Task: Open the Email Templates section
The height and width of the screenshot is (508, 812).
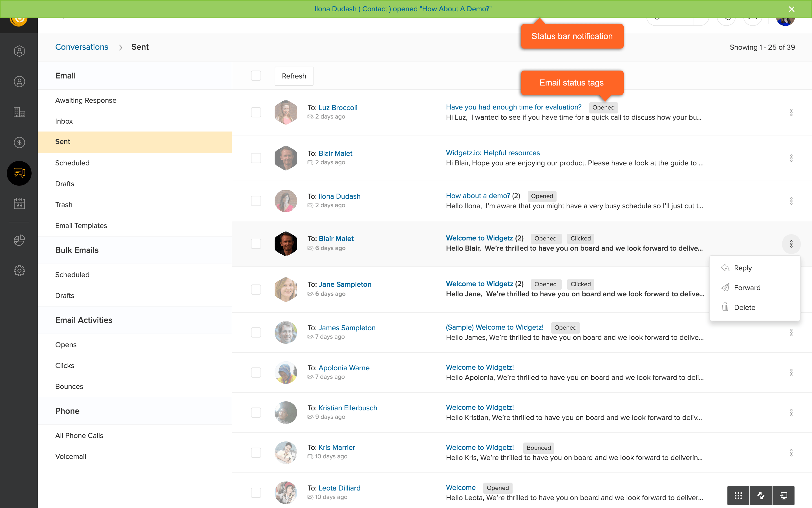Action: tap(81, 226)
